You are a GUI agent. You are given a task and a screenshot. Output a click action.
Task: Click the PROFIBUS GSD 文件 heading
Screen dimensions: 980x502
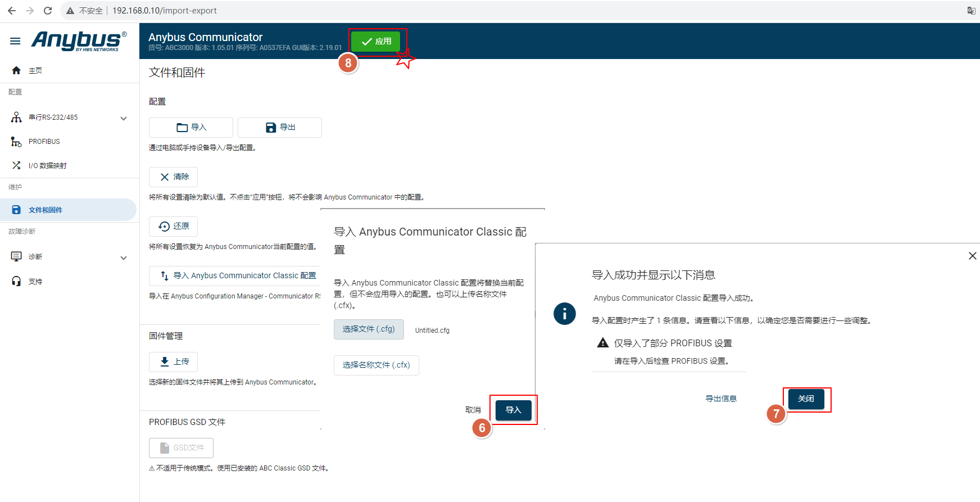(x=187, y=422)
